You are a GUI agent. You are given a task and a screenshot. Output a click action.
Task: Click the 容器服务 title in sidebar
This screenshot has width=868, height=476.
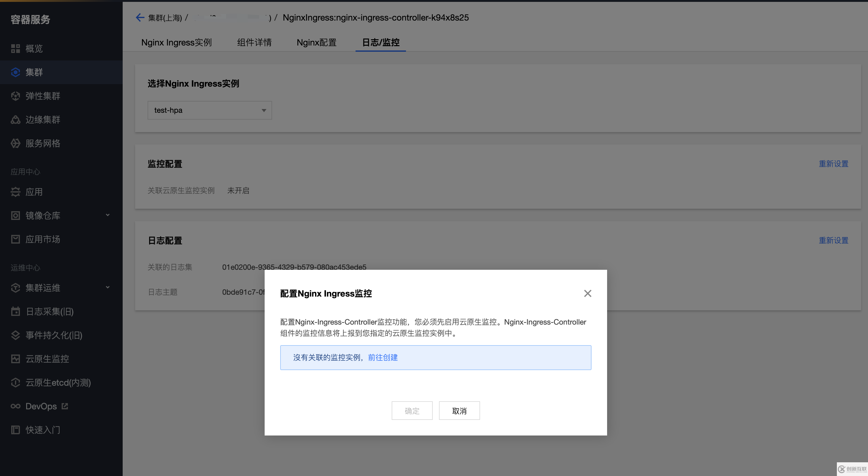click(x=31, y=20)
